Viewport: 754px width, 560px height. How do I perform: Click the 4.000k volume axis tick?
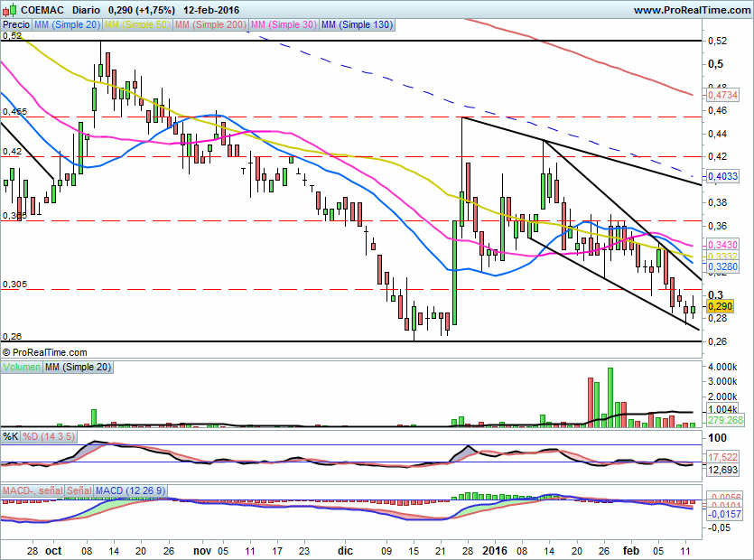pos(722,367)
